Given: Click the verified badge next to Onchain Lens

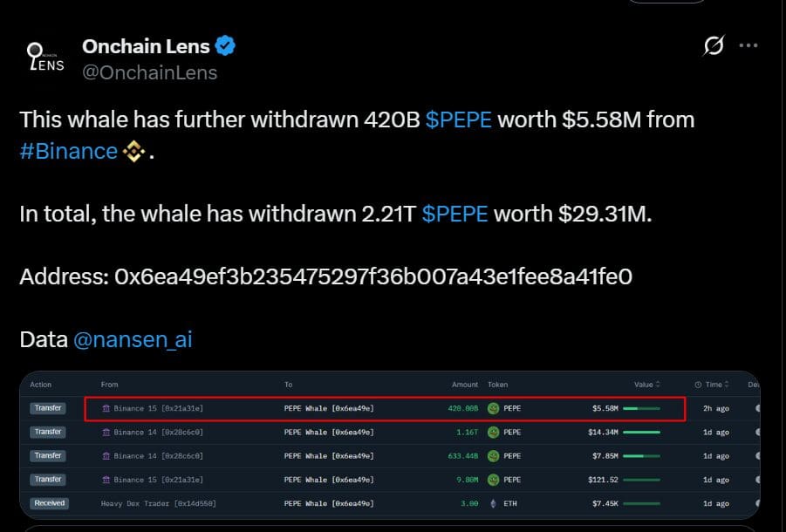Looking at the screenshot, I should (x=225, y=45).
